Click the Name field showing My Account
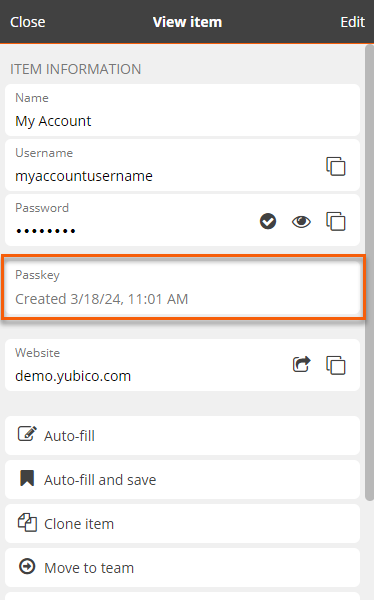The height and width of the screenshot is (600, 374). [183, 110]
